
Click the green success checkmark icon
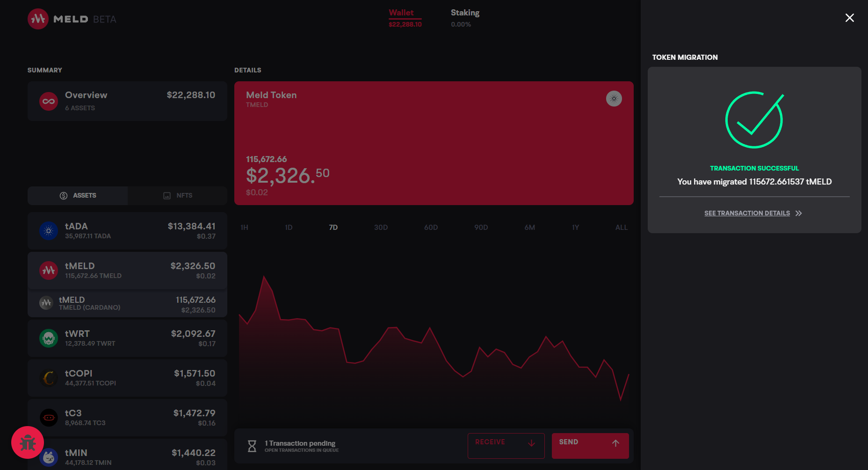[x=754, y=120]
